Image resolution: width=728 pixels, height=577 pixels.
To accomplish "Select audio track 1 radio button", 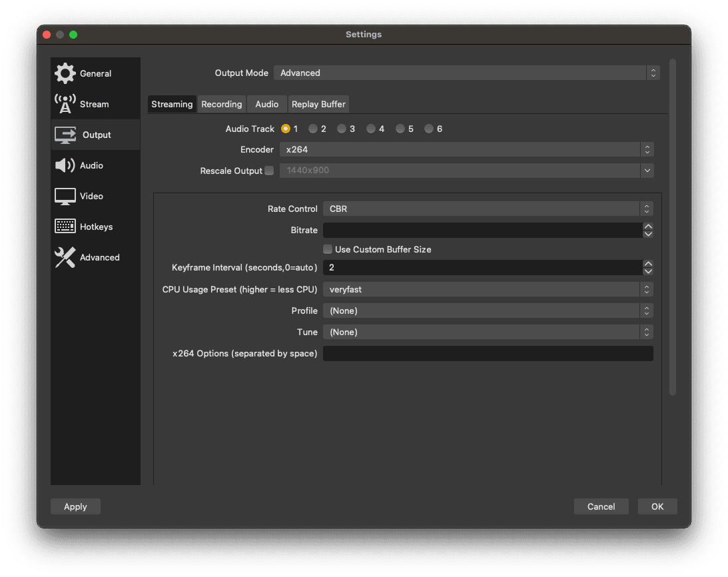I will [x=286, y=129].
